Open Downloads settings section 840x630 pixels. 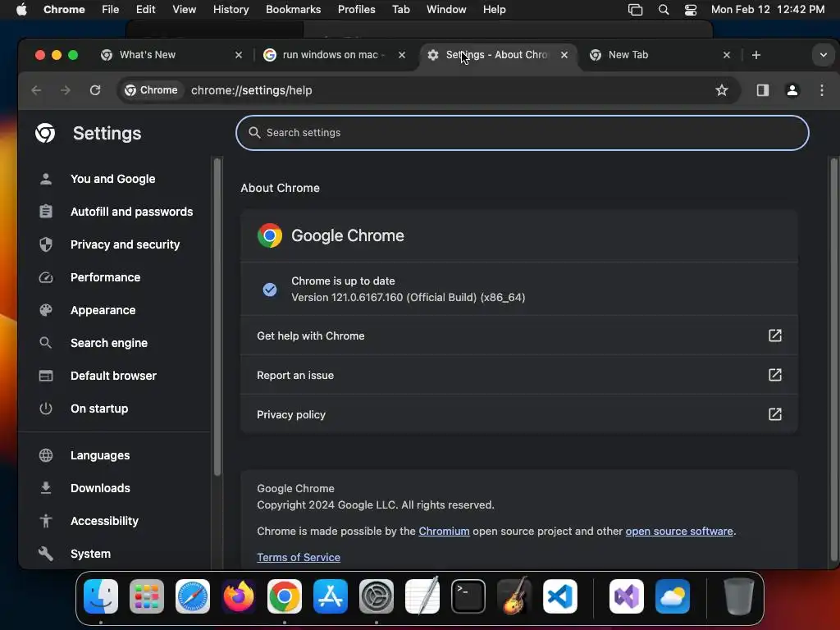coord(100,488)
